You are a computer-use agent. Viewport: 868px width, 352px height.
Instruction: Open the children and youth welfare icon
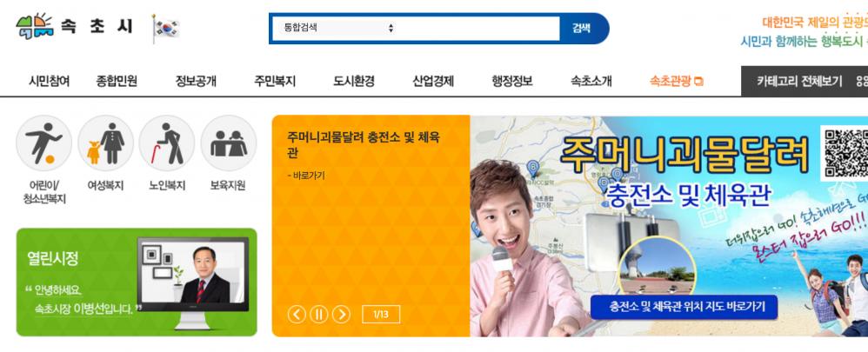(x=43, y=143)
